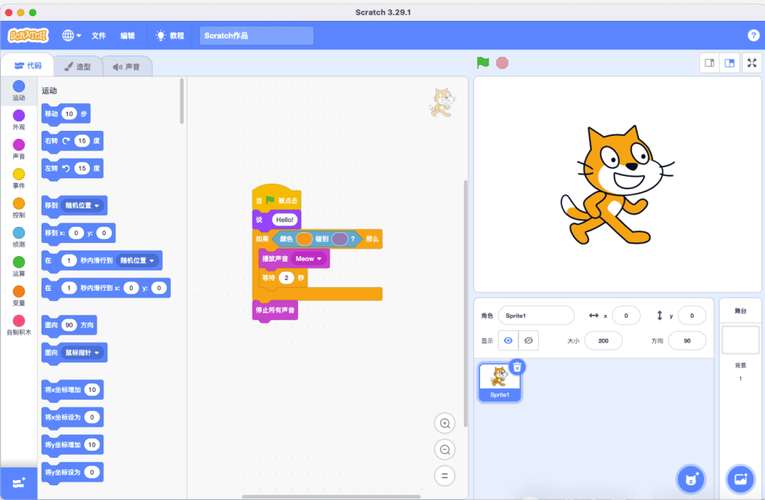Click the Hello! text in 说 block
Screen dimensions: 765x500
[x=284, y=220]
